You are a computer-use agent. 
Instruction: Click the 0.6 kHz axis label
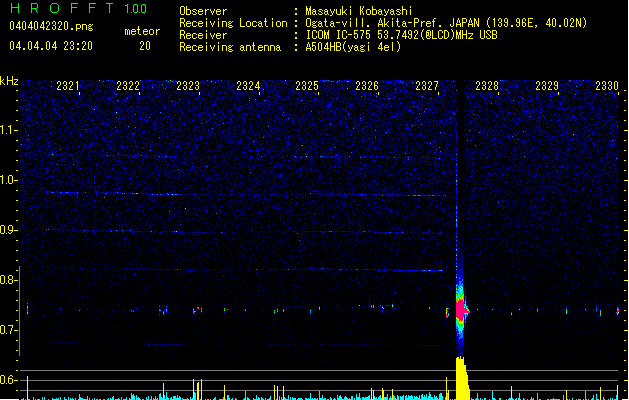(x=8, y=380)
